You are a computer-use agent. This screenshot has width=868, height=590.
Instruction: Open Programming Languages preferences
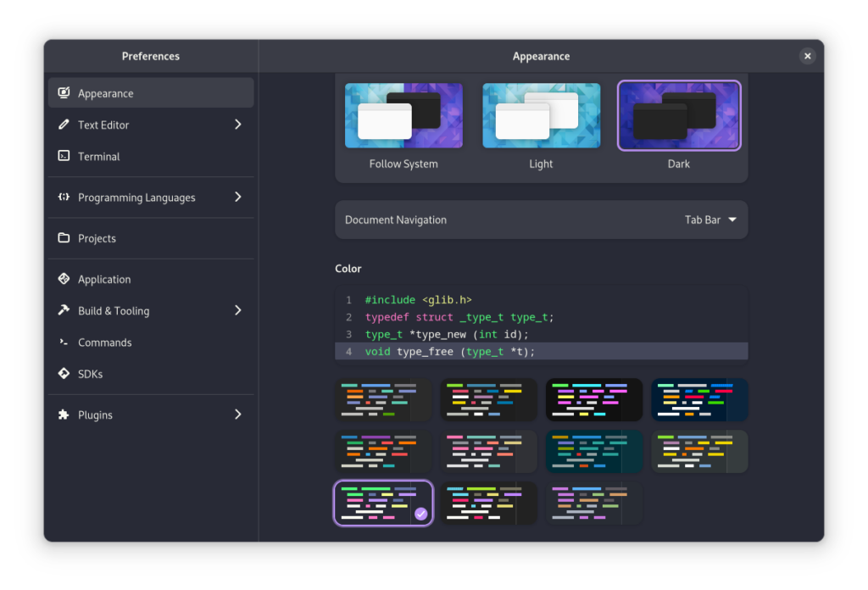[x=151, y=197]
